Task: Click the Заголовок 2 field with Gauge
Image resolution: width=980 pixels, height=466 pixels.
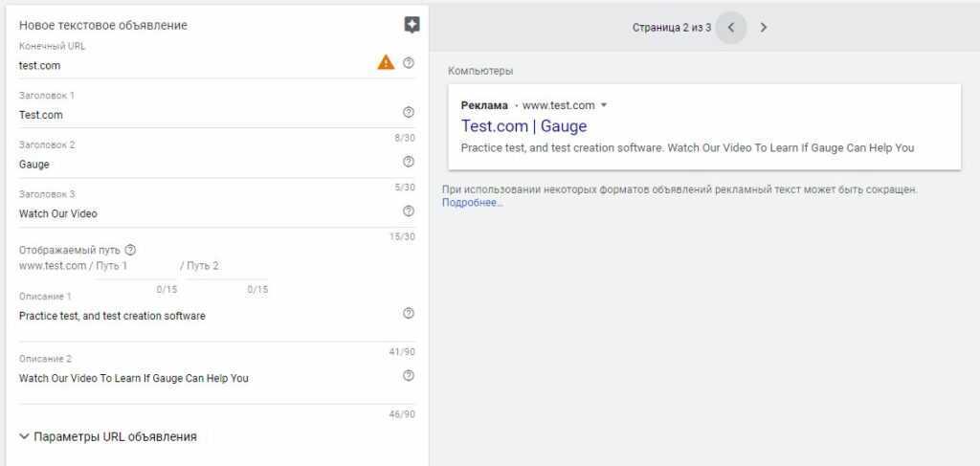Action: point(191,165)
